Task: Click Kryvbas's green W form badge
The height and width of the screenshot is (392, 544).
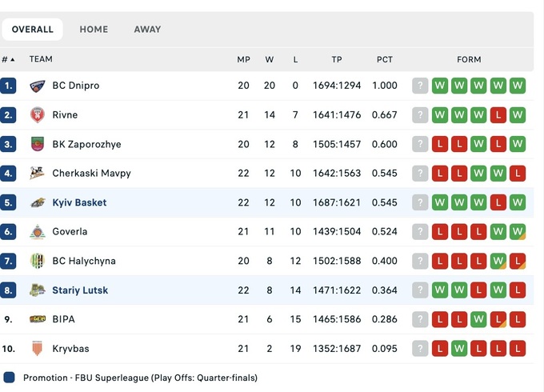Action: 459,348
